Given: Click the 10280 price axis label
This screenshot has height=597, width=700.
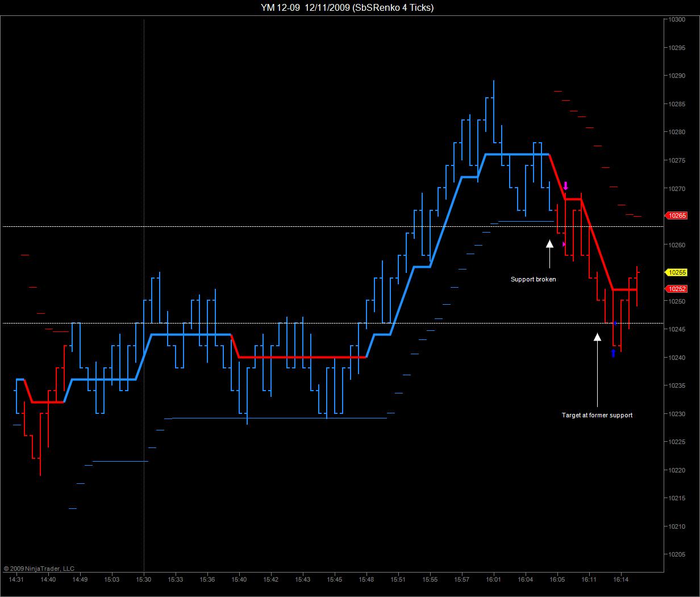Looking at the screenshot, I should (x=677, y=132).
